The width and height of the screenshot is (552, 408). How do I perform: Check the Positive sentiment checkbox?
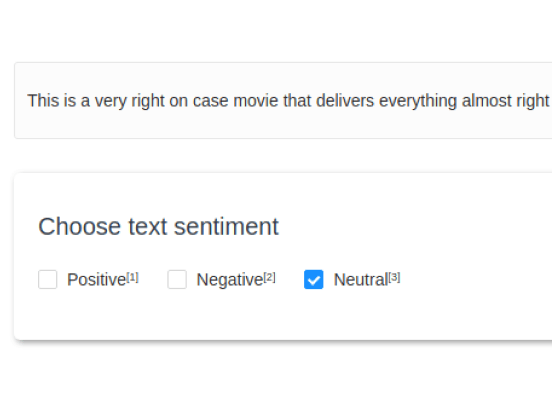click(x=48, y=280)
